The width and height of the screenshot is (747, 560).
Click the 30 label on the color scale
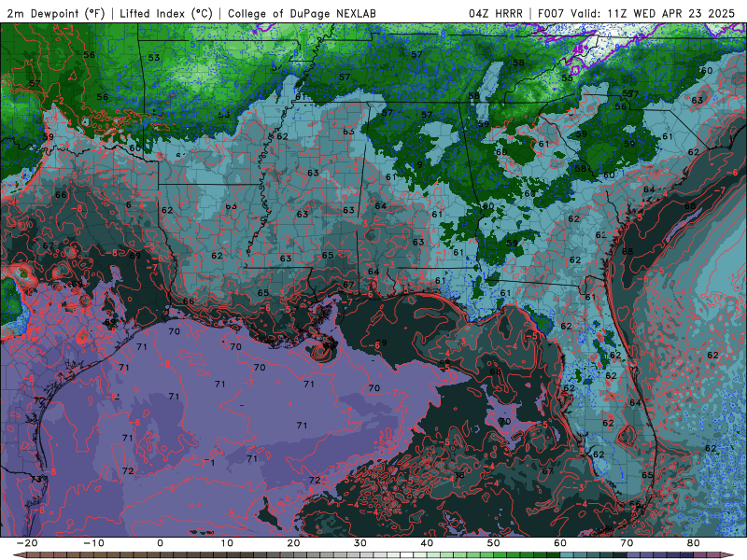360,543
